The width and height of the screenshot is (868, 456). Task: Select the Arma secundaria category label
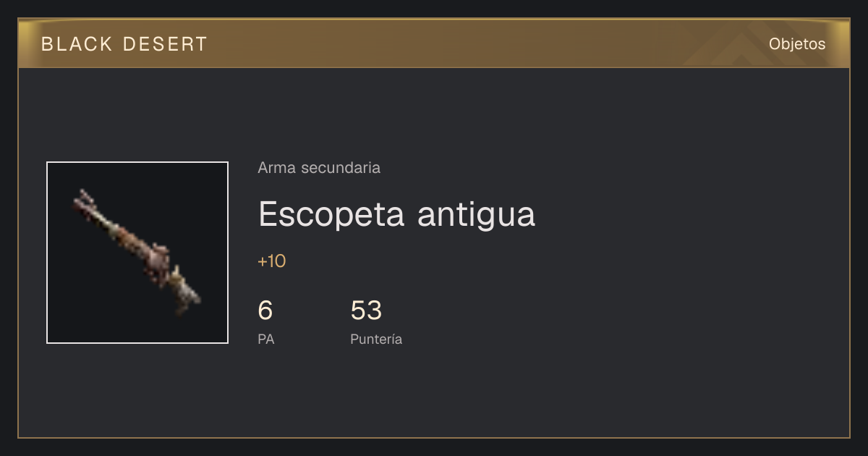(319, 168)
